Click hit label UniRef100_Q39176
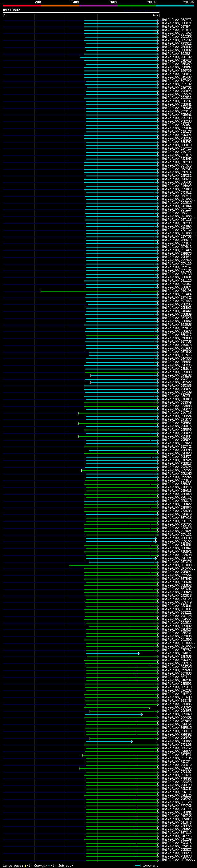The width and height of the screenshot is (197, 868). [x=177, y=132]
